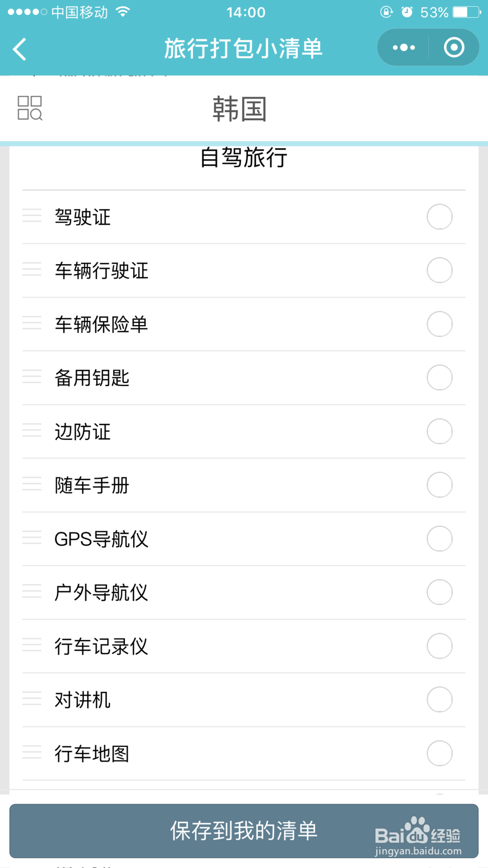Tap the 随车手册 item label
The image size is (488, 868).
point(92,485)
